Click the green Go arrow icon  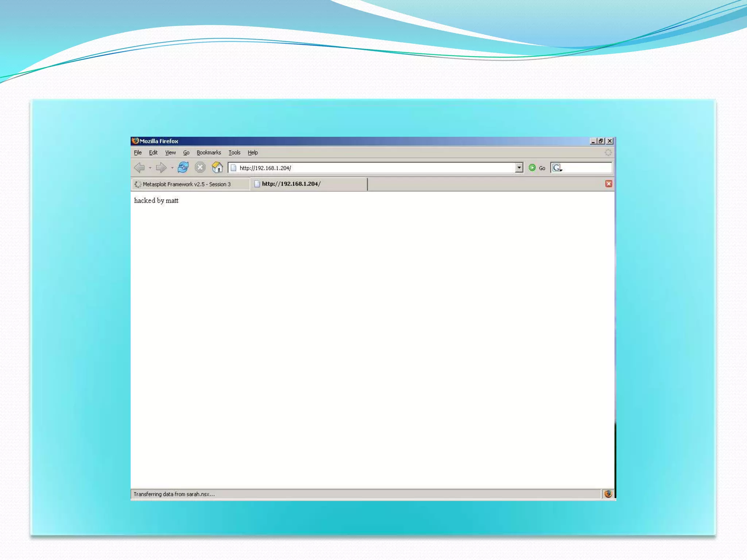532,168
